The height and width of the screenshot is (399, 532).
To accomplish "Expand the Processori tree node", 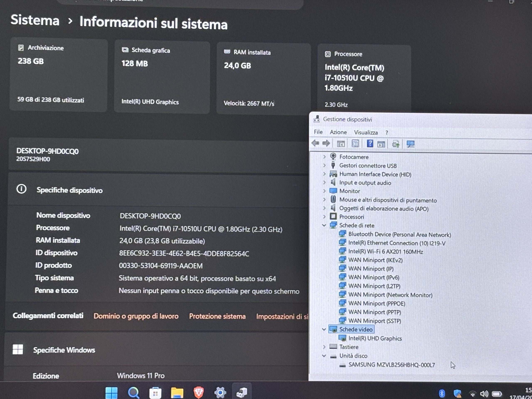I will (x=324, y=217).
